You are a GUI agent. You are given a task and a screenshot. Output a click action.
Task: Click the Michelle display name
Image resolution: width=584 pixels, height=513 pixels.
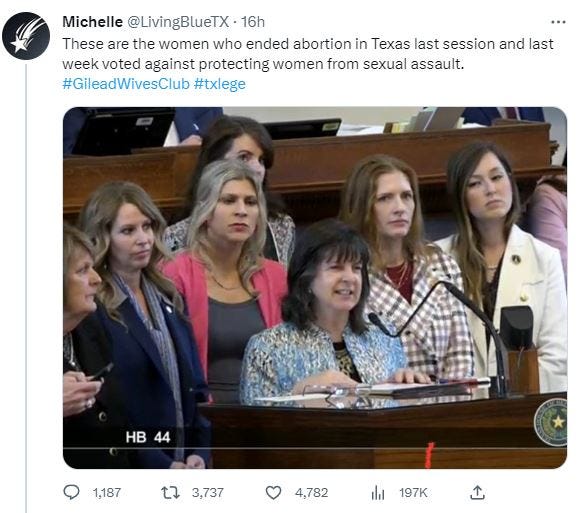coord(92,22)
